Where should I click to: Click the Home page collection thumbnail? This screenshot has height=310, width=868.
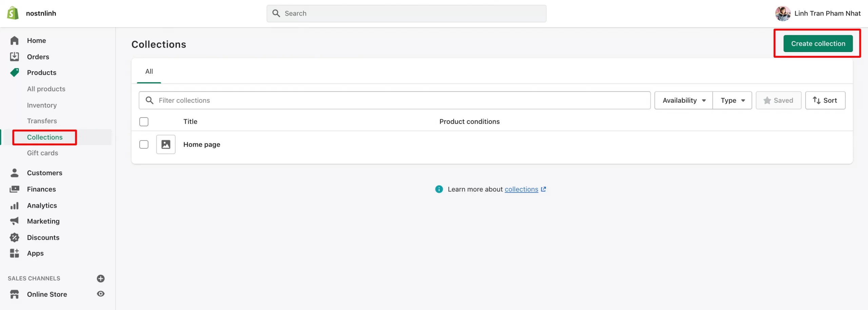tap(166, 144)
